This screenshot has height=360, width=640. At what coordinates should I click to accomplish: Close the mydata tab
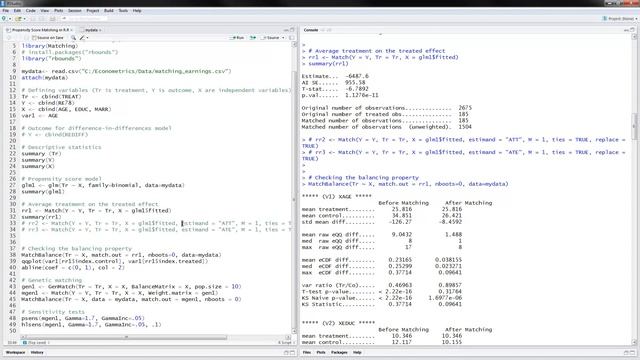[100, 30]
